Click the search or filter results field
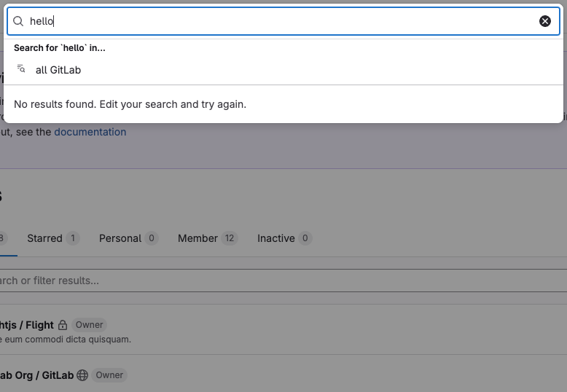567x392 pixels. click(x=283, y=281)
